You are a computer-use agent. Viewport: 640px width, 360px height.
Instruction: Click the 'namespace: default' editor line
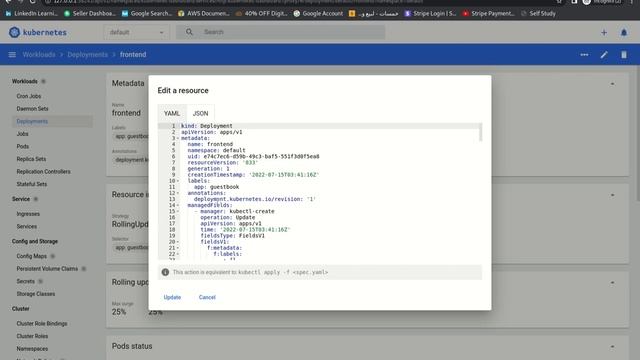(216, 151)
